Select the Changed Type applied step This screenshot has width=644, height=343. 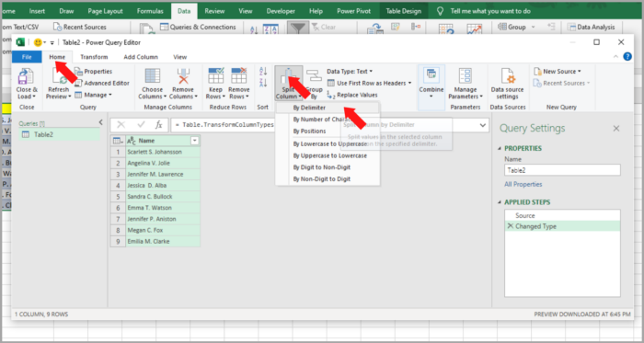pyautogui.click(x=562, y=226)
